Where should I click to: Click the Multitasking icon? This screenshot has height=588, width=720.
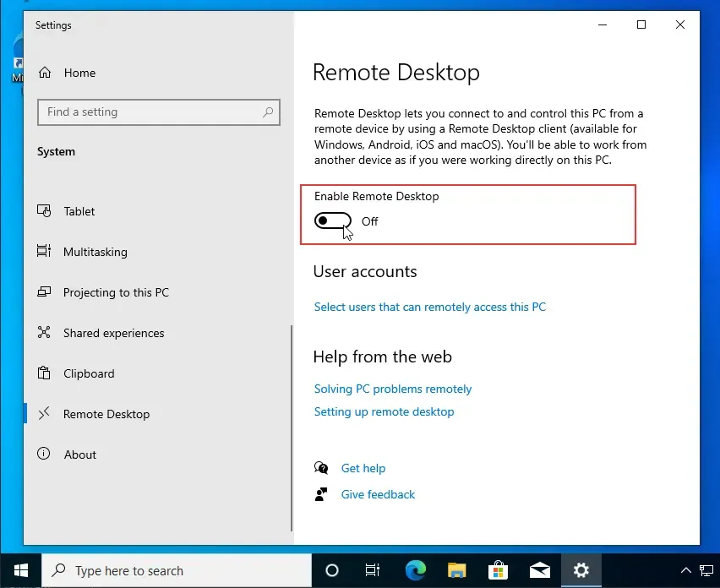tap(44, 251)
